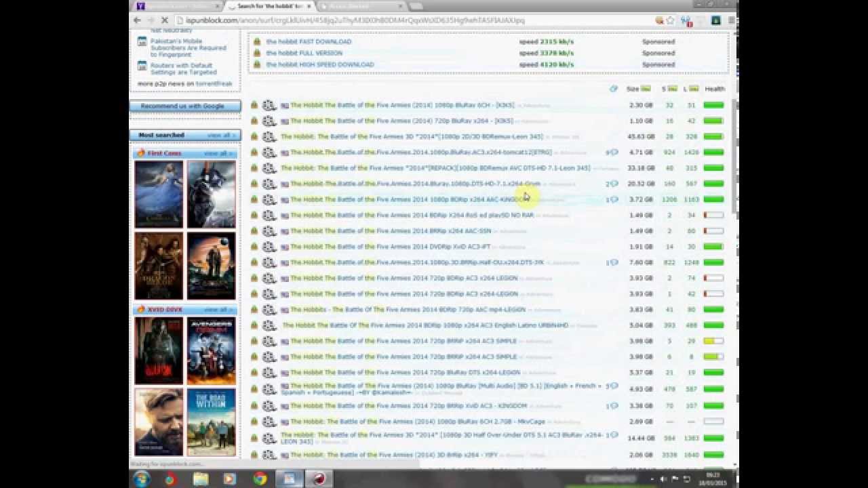Viewport: 868px width, 488px height.
Task: Open Hobbit 720p BluRay DTS x264-LEGION torrent
Action: (x=406, y=372)
